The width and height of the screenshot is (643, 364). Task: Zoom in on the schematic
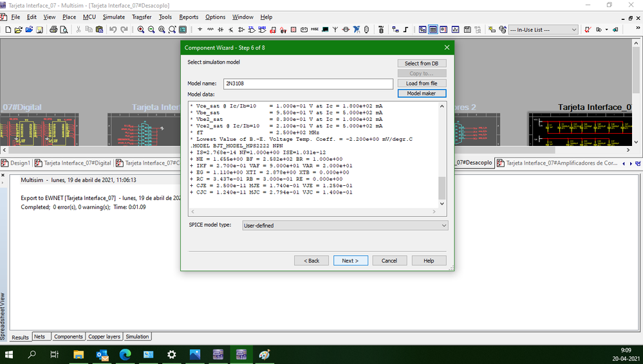tap(141, 30)
